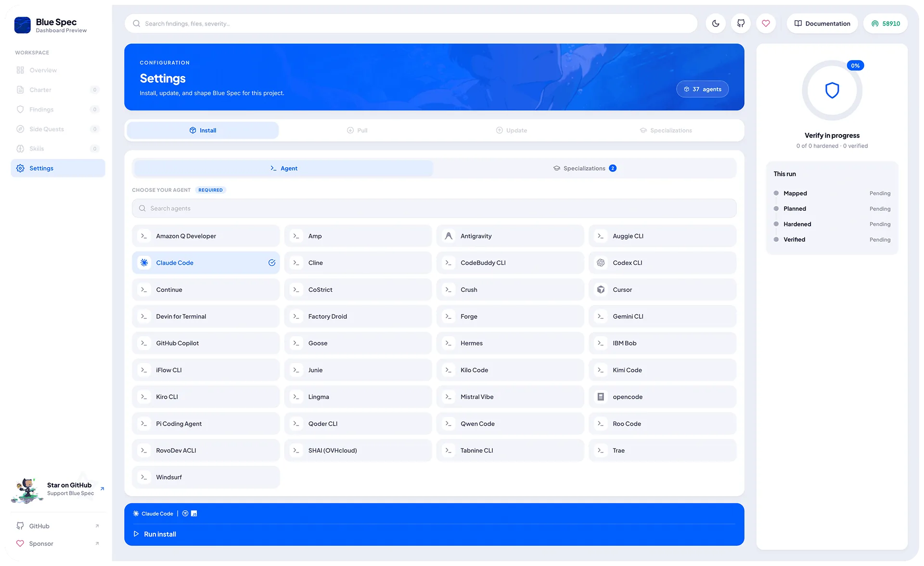Click the Claude Code starburst icon
This screenshot has width=924, height=566.
(x=144, y=263)
